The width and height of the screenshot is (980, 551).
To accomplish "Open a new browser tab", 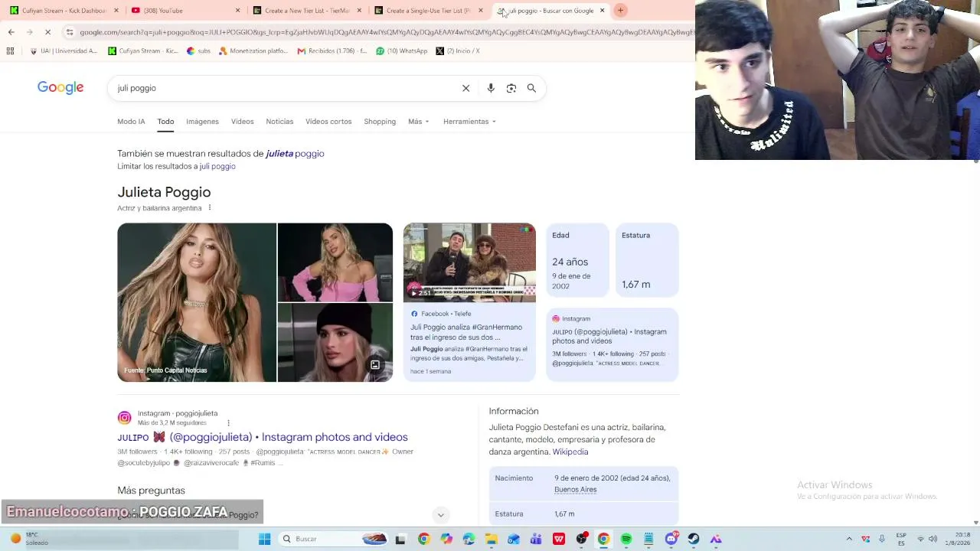I will coord(620,11).
